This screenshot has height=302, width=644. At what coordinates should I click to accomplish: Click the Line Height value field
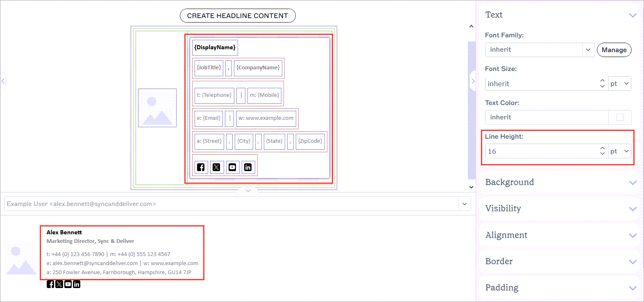[x=542, y=151]
